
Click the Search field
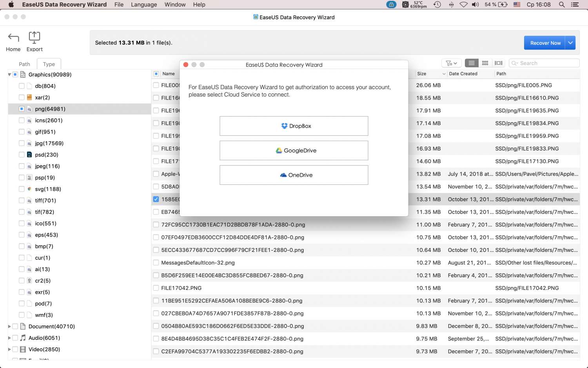tap(544, 63)
